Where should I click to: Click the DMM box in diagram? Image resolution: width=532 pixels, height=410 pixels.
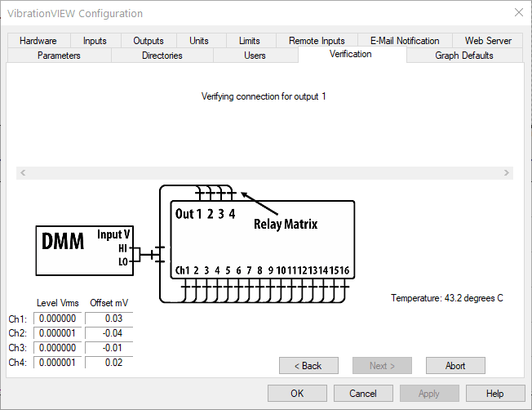click(85, 251)
